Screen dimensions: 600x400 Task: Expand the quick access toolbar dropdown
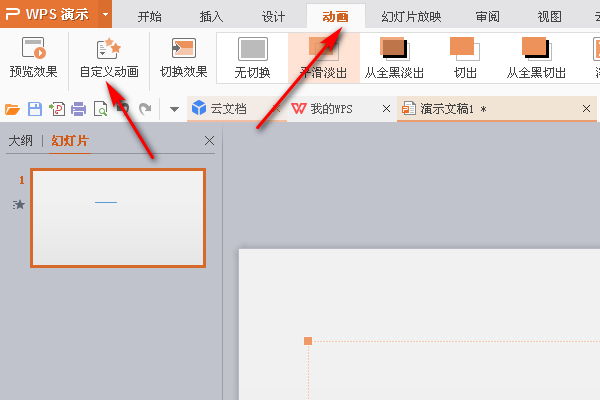click(174, 109)
